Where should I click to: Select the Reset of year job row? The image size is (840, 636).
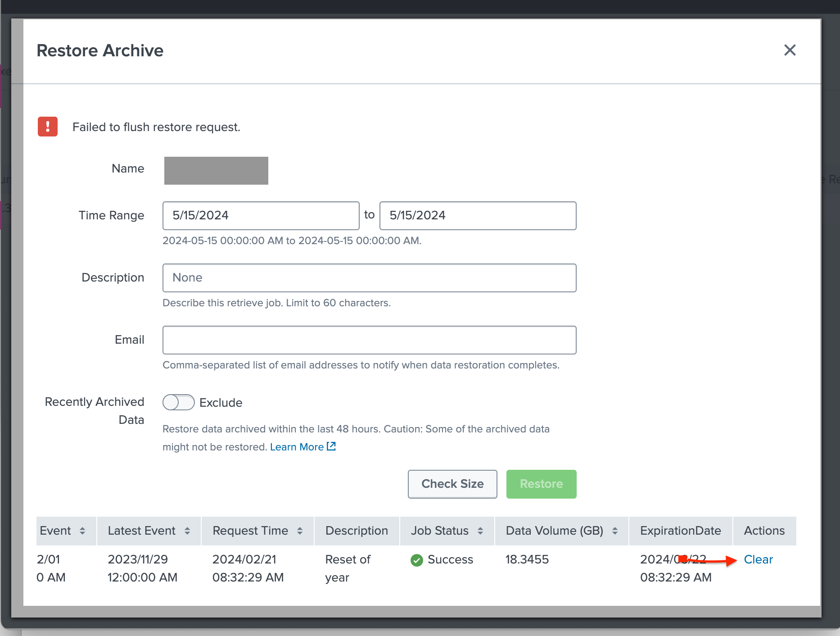(x=348, y=568)
